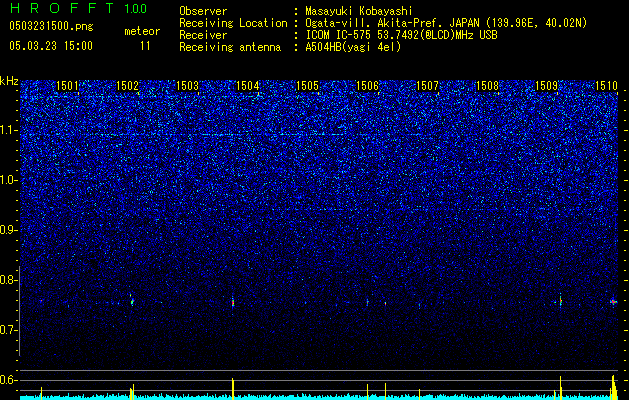The height and width of the screenshot is (400, 629).
Task: Click the bright meteor echo before 1504
Action: tap(233, 303)
